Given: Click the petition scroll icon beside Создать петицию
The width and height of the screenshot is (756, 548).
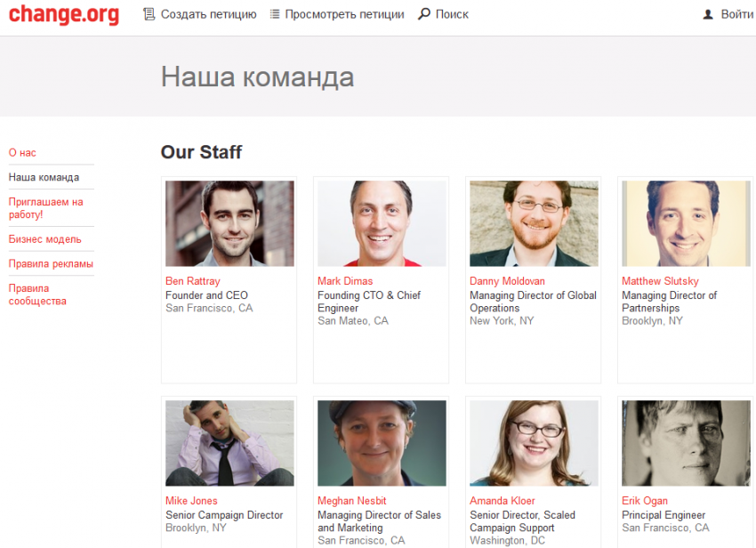Looking at the screenshot, I should [149, 14].
